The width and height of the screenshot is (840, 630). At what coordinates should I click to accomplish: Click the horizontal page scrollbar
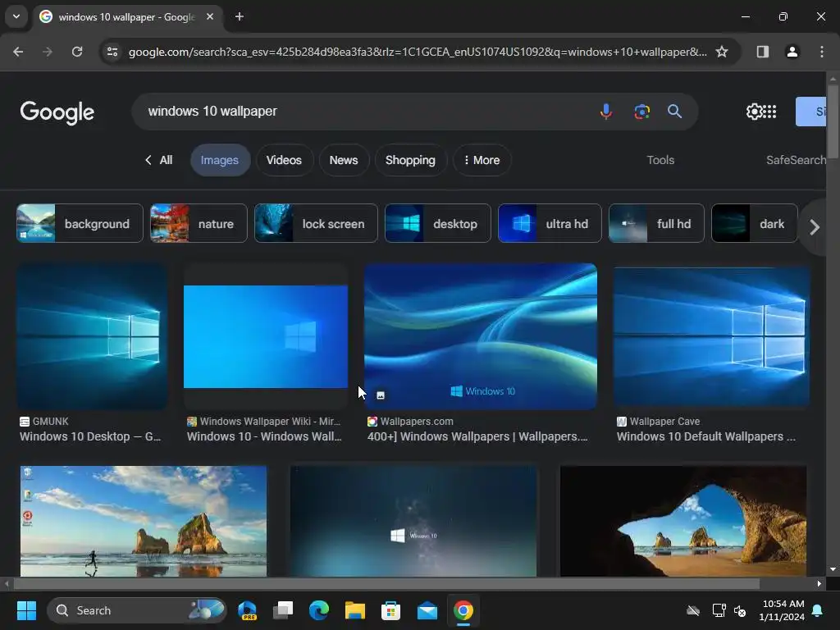click(x=386, y=583)
